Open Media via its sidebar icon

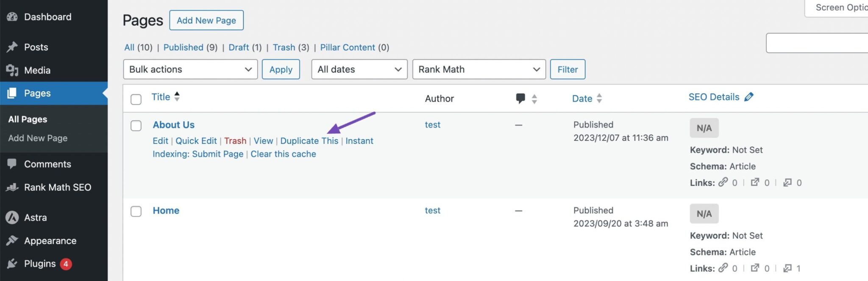[12, 70]
